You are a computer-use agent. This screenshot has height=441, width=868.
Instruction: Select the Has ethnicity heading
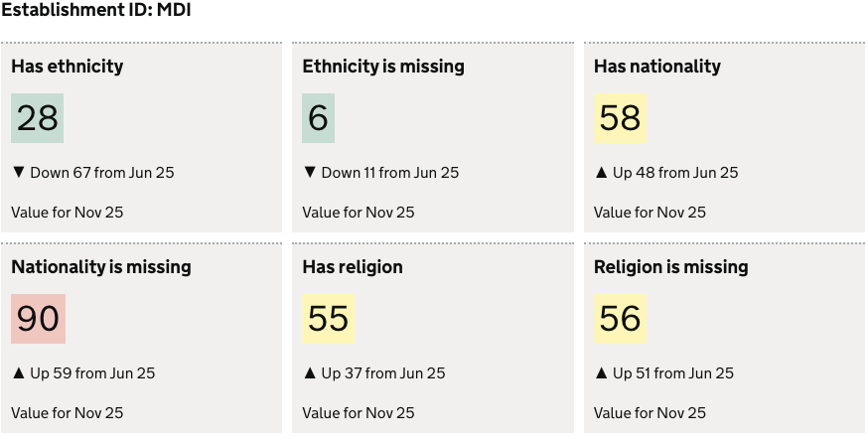coord(68,67)
